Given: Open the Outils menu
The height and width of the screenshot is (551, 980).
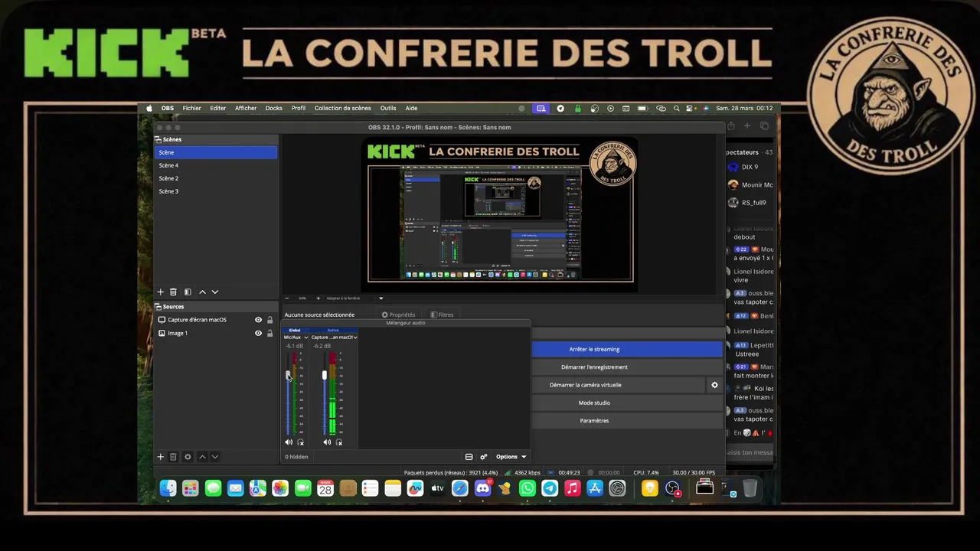Looking at the screenshot, I should [x=388, y=109].
